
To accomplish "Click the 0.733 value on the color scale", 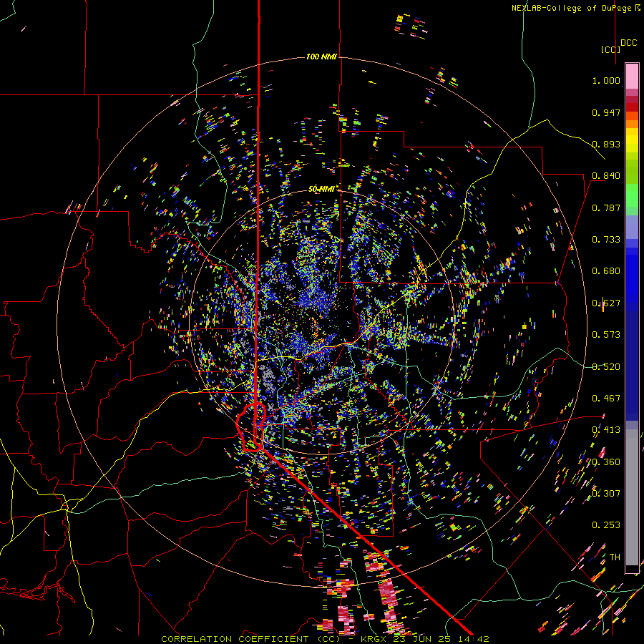I will (x=606, y=240).
